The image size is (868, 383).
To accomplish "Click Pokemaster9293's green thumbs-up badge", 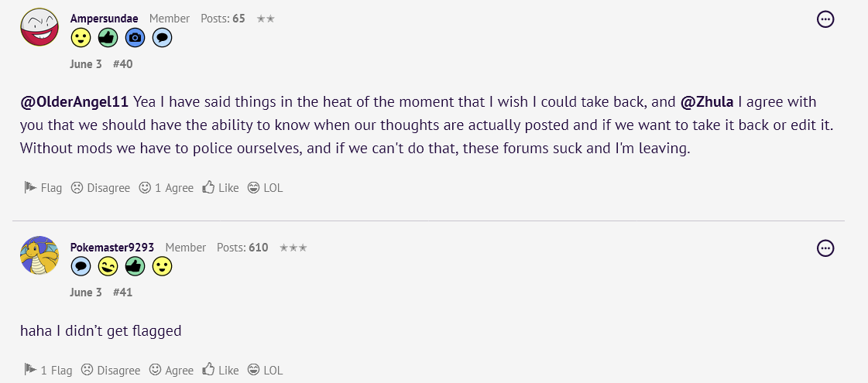I will [135, 267].
